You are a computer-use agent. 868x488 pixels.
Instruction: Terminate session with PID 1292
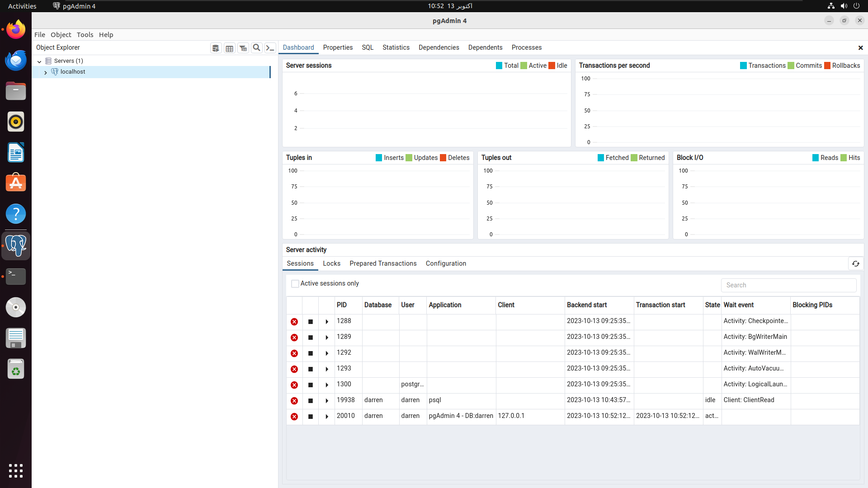tap(294, 353)
